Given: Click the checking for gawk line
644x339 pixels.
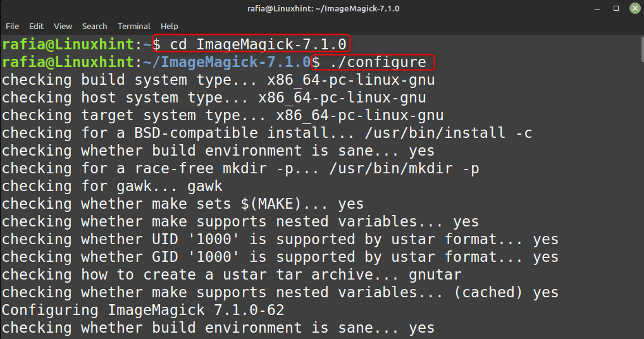Looking at the screenshot, I should tap(112, 187).
